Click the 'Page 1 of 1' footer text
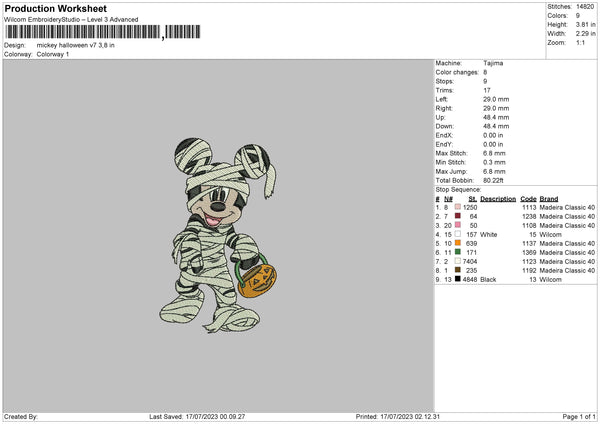 point(579,416)
